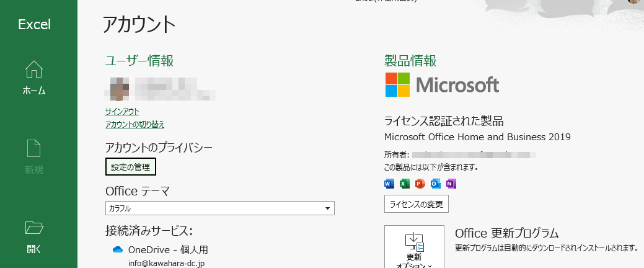
Task: Click アカウントのプライバシー heading
Action: (159, 148)
